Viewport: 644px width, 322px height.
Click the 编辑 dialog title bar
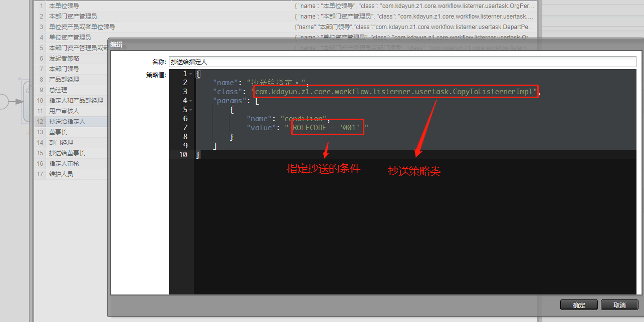pos(376,44)
